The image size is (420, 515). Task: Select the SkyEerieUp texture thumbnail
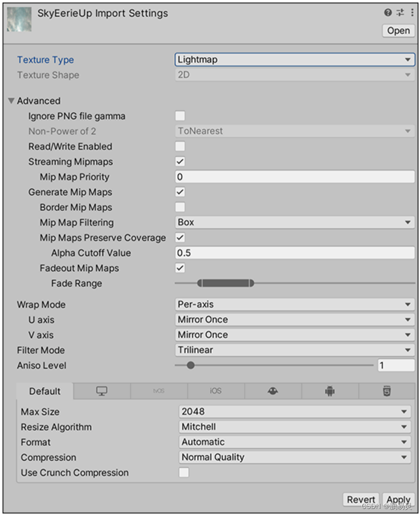pos(19,19)
